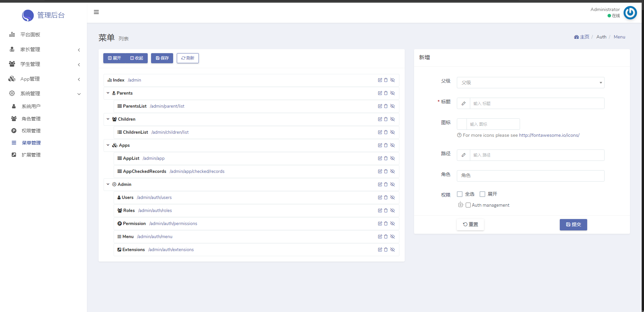Delete the Index menu item via trash icon
The width and height of the screenshot is (644, 312).
[x=386, y=80]
